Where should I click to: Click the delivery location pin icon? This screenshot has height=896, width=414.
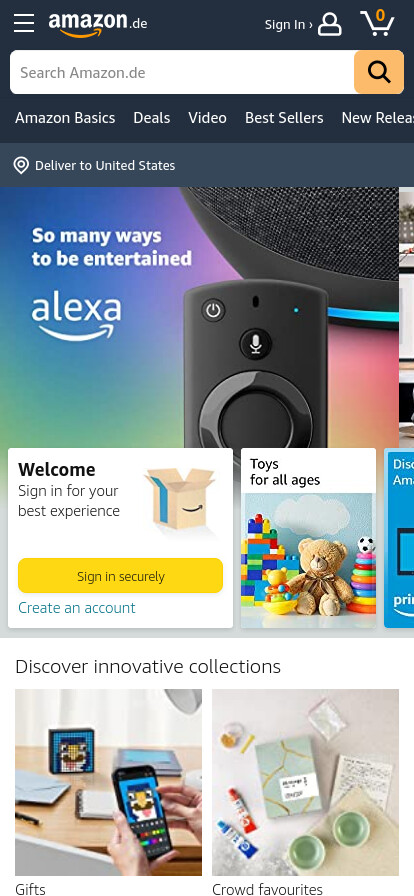(21, 166)
